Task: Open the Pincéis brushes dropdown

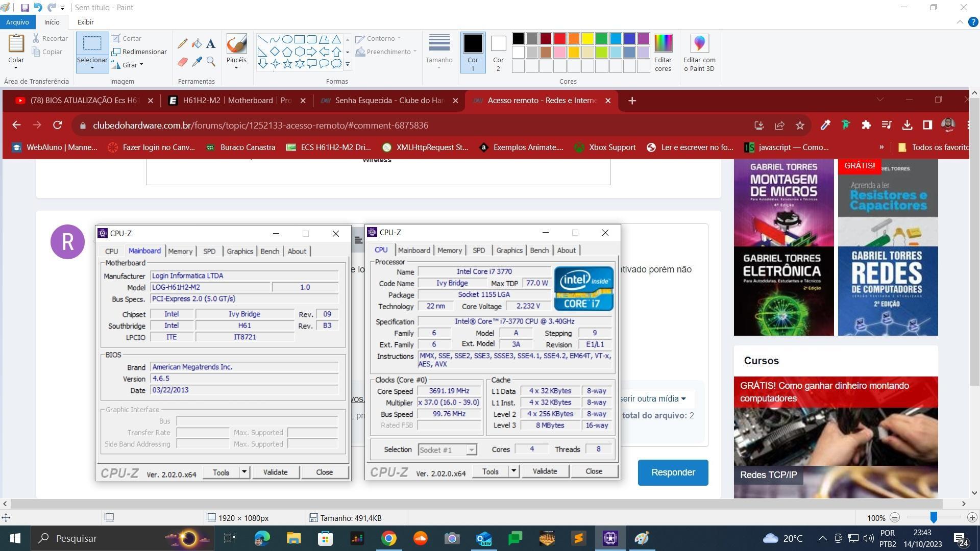Action: click(x=236, y=67)
